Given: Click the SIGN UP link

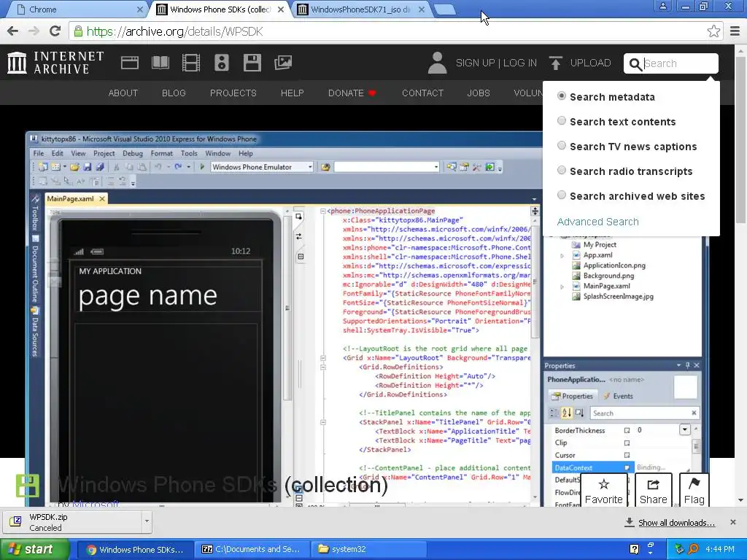Looking at the screenshot, I should point(475,63).
